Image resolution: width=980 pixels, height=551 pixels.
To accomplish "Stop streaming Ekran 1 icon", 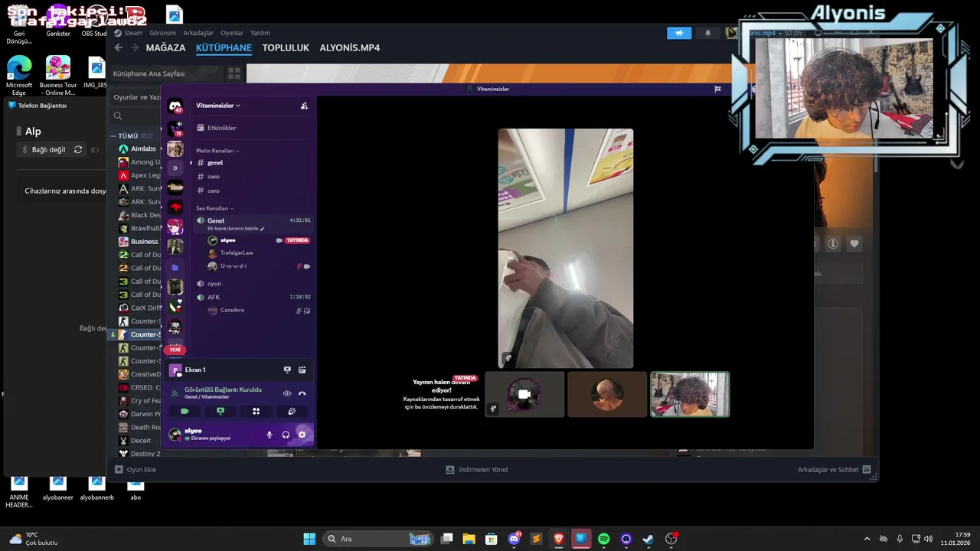I will click(x=287, y=370).
